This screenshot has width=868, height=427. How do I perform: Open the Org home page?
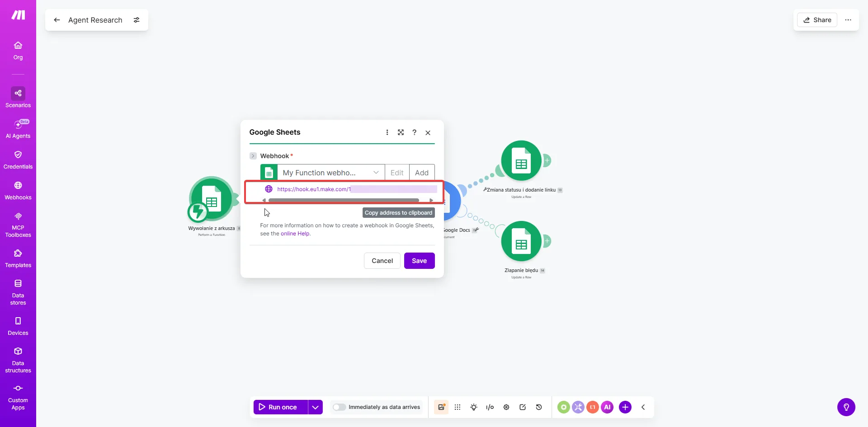pos(18,51)
